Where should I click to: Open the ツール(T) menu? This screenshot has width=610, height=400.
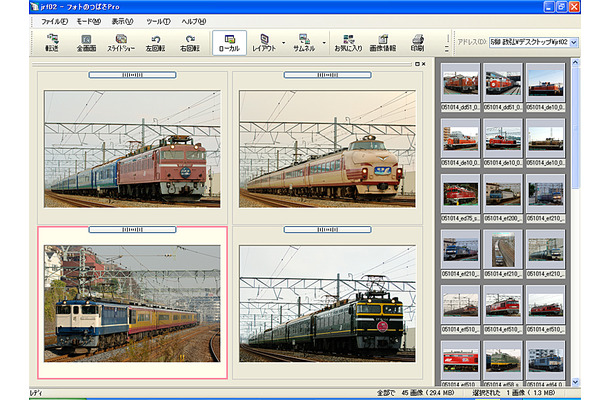[x=158, y=21]
